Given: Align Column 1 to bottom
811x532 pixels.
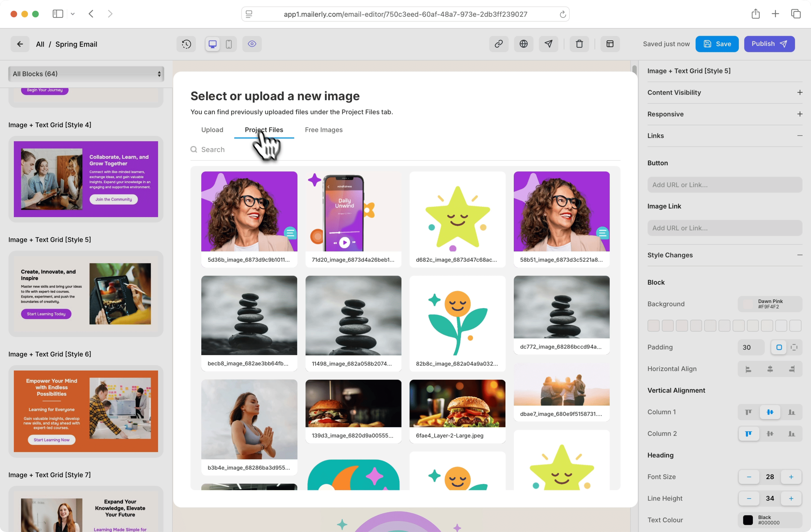Looking at the screenshot, I should [791, 412].
